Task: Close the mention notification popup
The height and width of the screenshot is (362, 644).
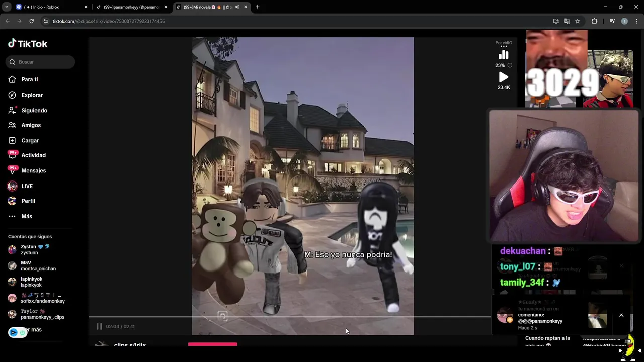Action: point(621,315)
